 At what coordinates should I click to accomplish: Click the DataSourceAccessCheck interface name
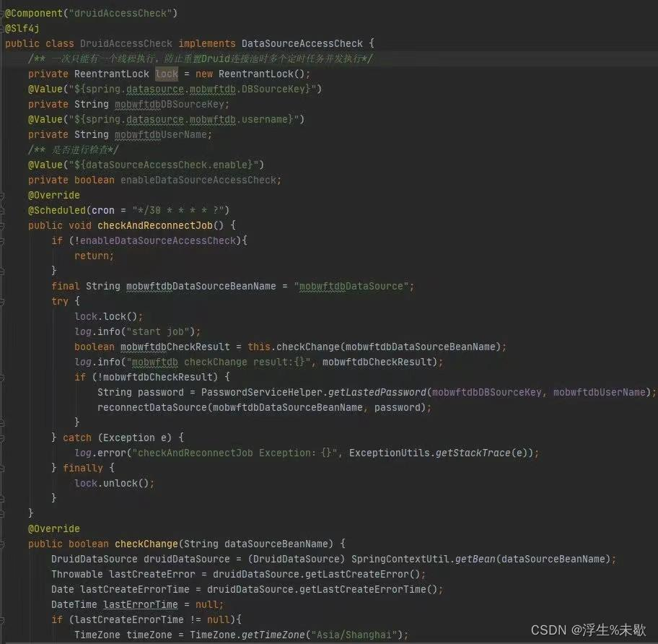(x=302, y=43)
